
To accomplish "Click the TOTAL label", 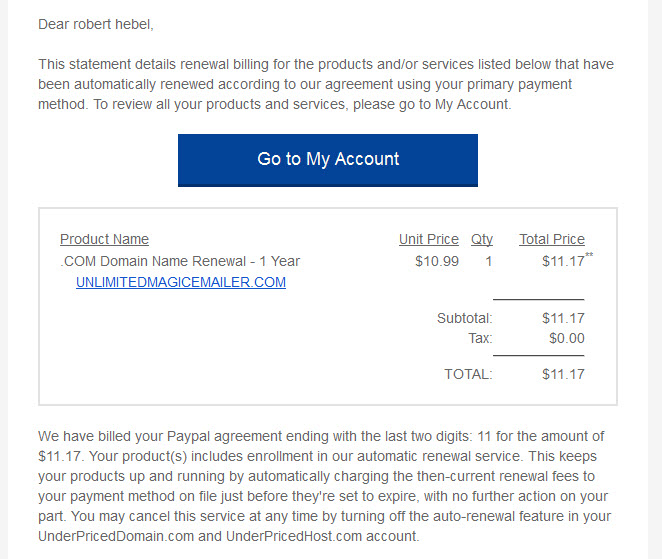I will click(x=468, y=374).
